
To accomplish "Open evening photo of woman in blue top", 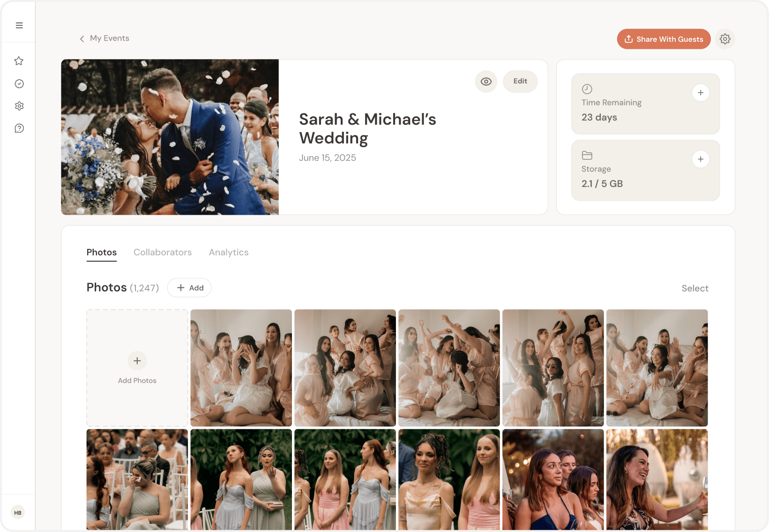I will 553,480.
